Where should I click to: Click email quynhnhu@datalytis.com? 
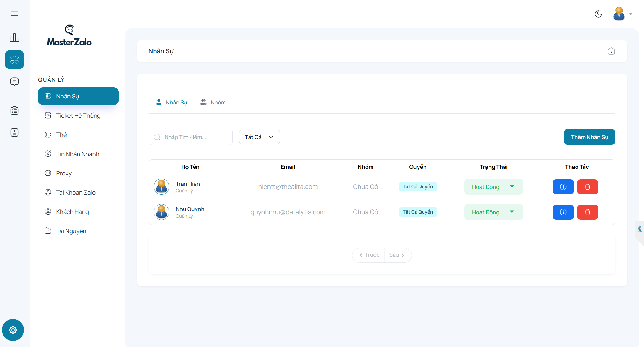288,212
